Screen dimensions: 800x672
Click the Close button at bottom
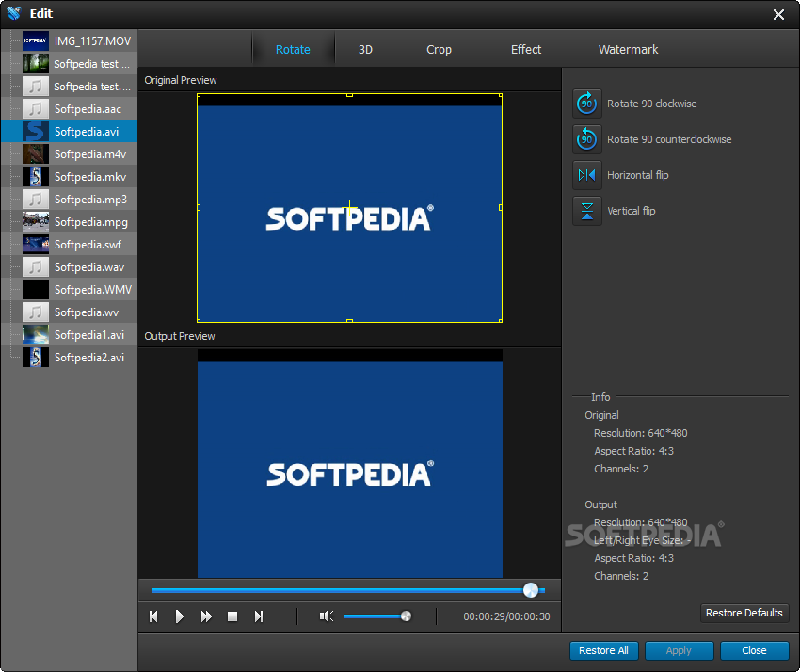click(x=754, y=650)
